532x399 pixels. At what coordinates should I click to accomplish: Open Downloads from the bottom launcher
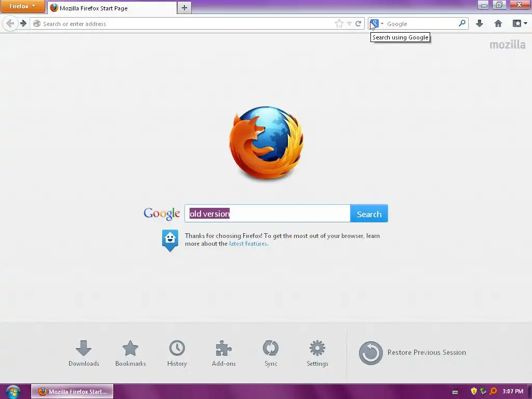coord(84,353)
